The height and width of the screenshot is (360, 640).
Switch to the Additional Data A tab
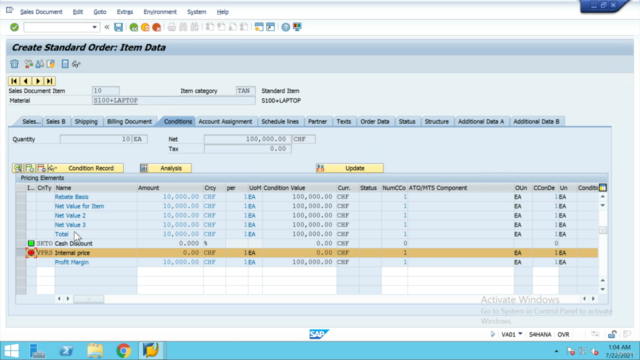click(x=481, y=121)
